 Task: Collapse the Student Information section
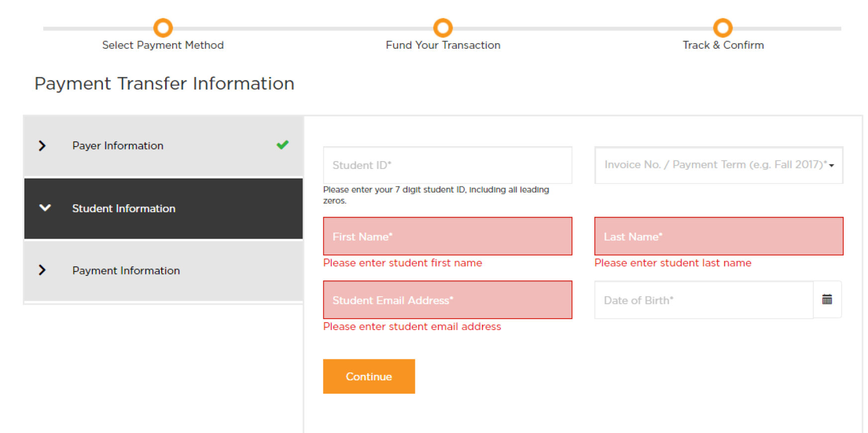coord(123,208)
